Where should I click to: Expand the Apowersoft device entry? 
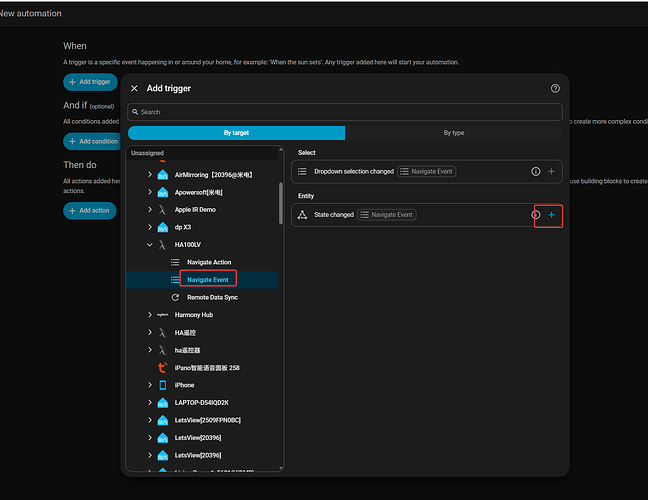[150, 192]
